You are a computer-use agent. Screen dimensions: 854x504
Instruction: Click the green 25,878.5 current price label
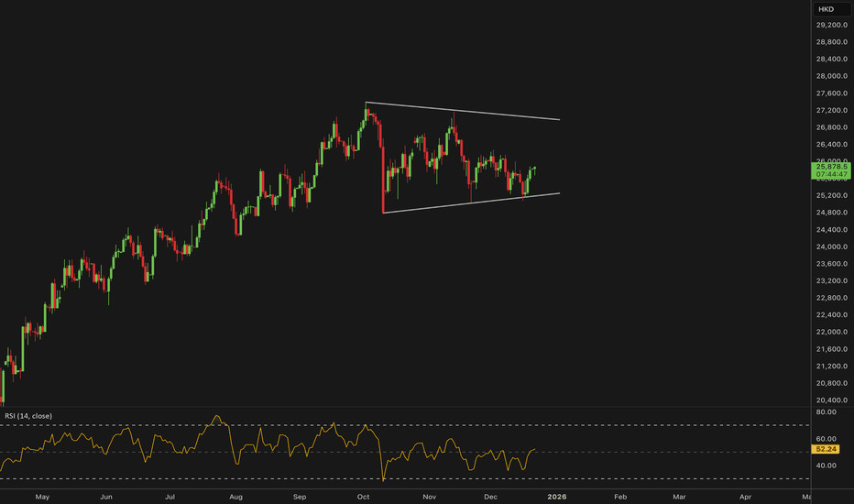click(832, 169)
